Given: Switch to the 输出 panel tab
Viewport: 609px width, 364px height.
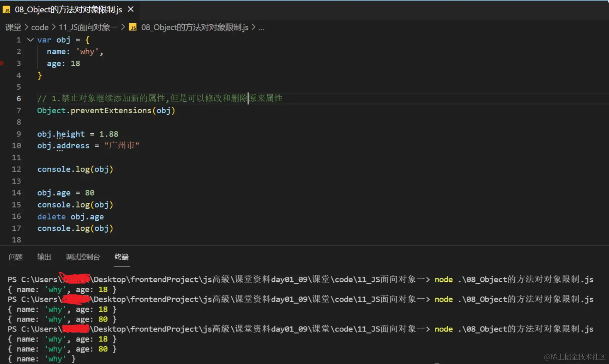Looking at the screenshot, I should [44, 257].
